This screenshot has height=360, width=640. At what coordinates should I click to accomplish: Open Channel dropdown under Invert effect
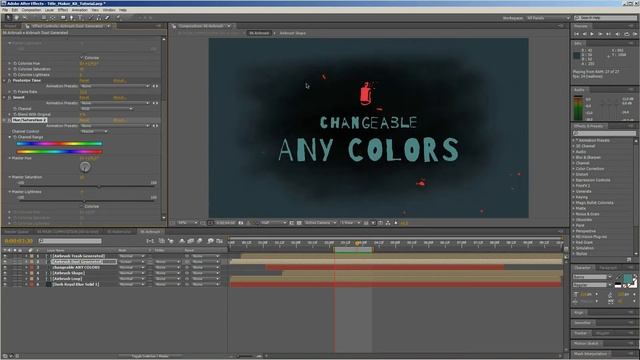click(107, 109)
